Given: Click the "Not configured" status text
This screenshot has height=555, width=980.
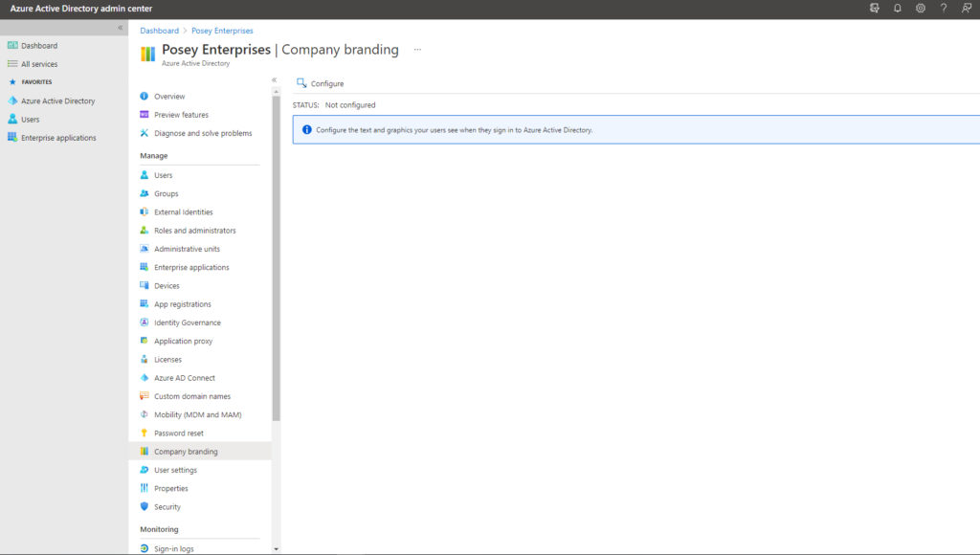Looking at the screenshot, I should click(350, 105).
